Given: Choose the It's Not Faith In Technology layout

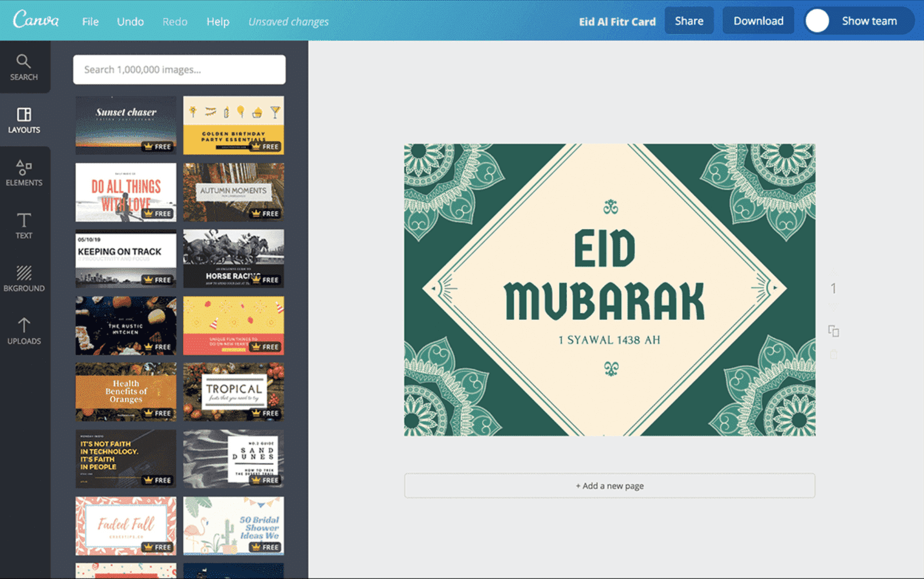Looking at the screenshot, I should pos(126,459).
